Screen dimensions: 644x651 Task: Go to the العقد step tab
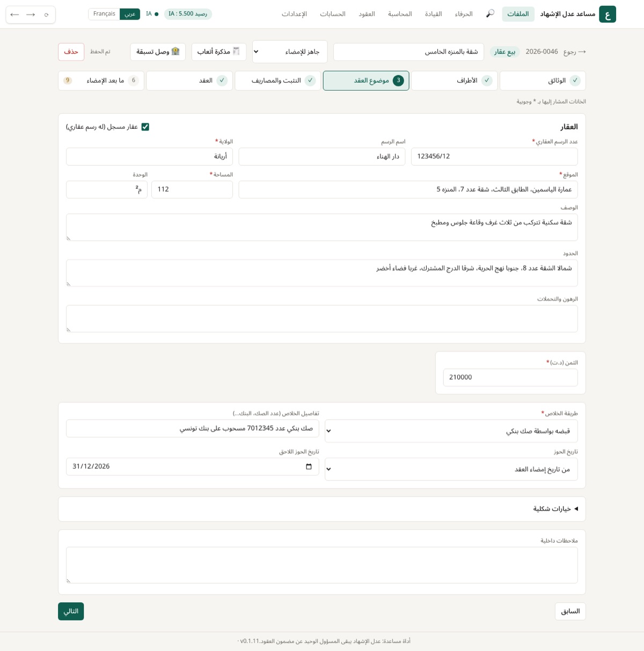[189, 81]
